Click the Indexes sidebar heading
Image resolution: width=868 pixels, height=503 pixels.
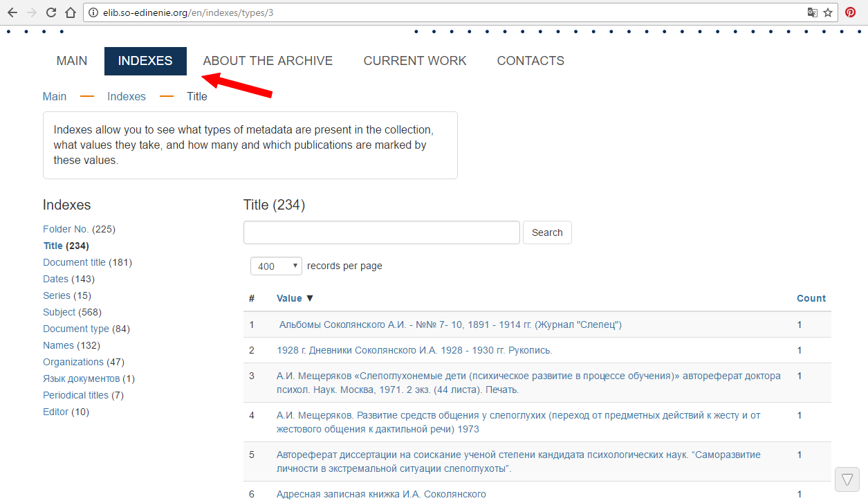[x=66, y=205]
